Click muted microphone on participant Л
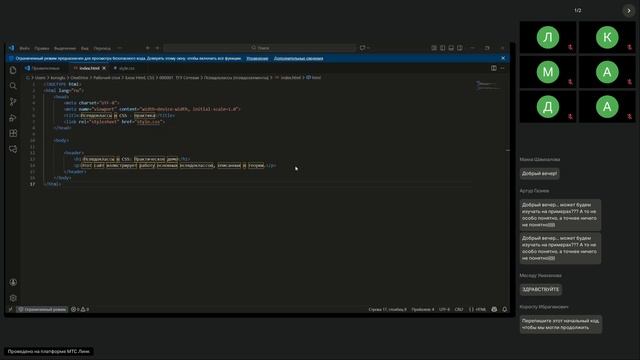 point(570,47)
